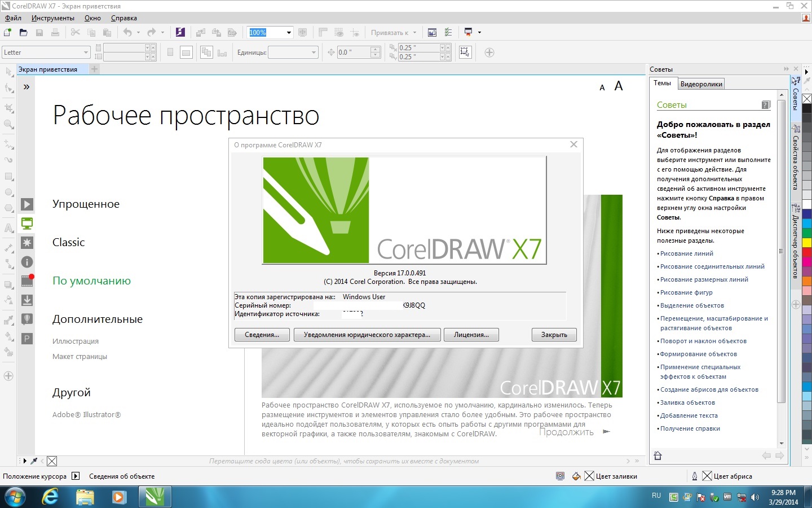Click the nudge distance 0.0" field

point(354,52)
